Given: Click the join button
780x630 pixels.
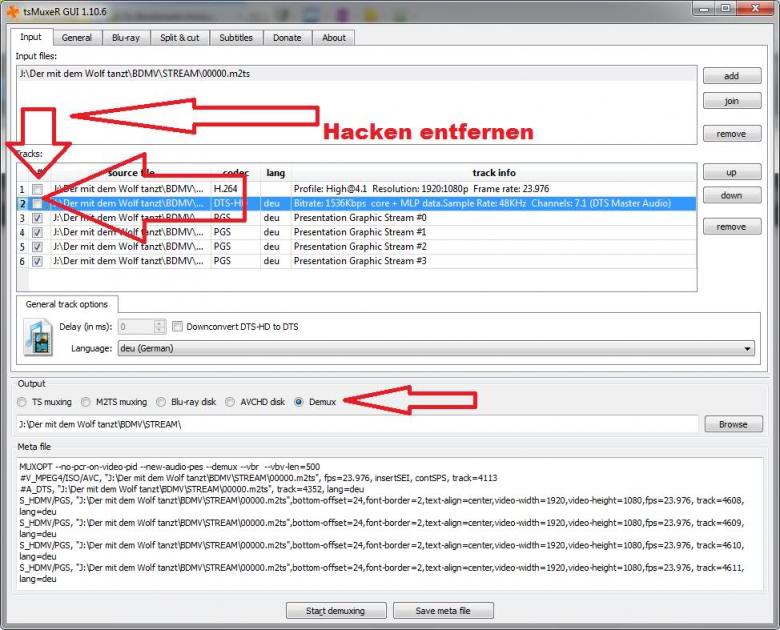Looking at the screenshot, I should coord(732,101).
